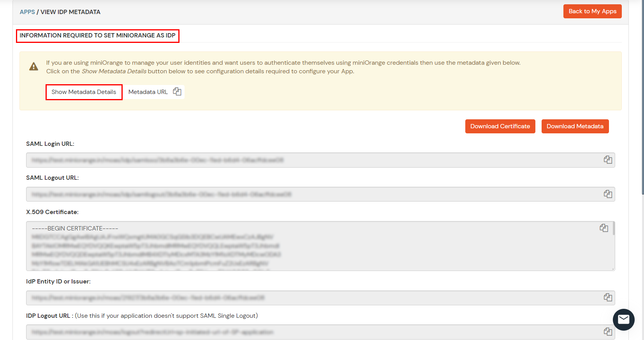Image resolution: width=644 pixels, height=340 pixels.
Task: Go back using Back to My Apps button
Action: pos(592,11)
